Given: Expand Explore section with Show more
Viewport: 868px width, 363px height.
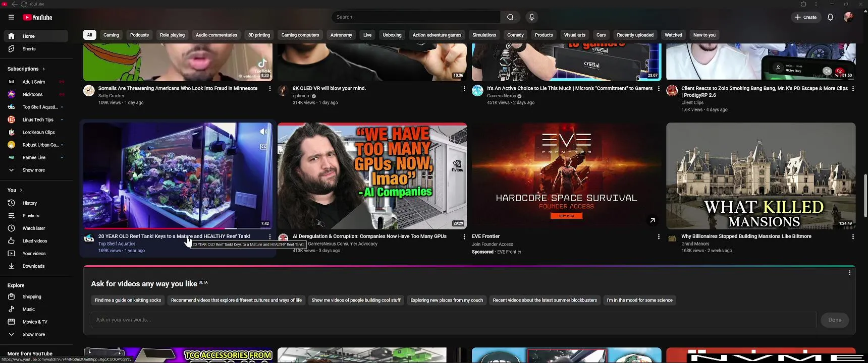Looking at the screenshot, I should 35,335.
